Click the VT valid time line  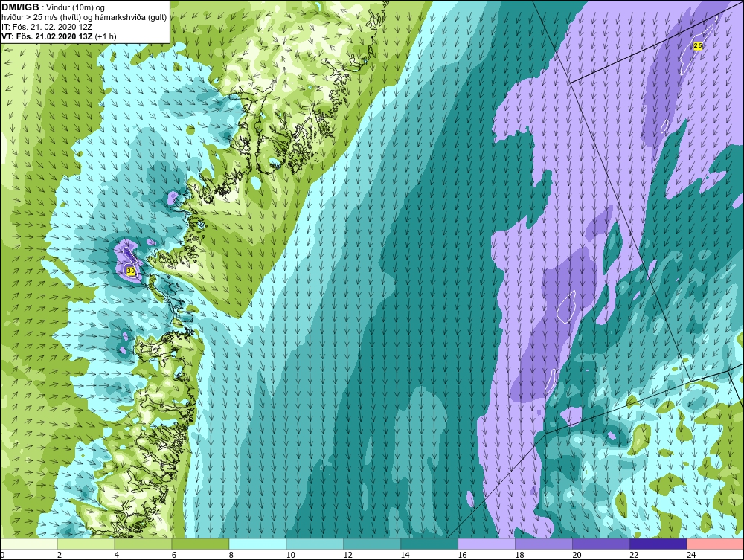click(59, 36)
